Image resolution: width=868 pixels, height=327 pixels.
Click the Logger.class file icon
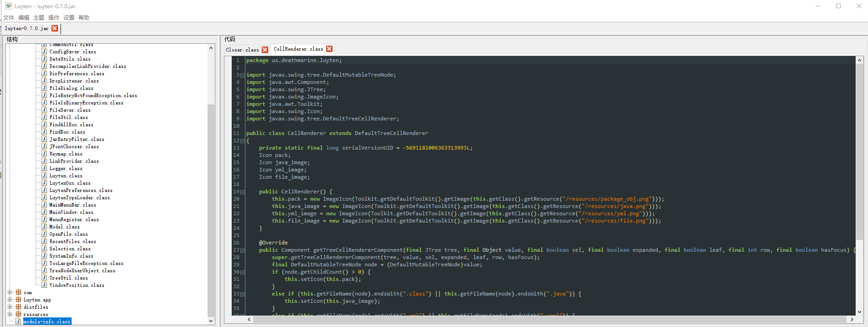coord(44,168)
